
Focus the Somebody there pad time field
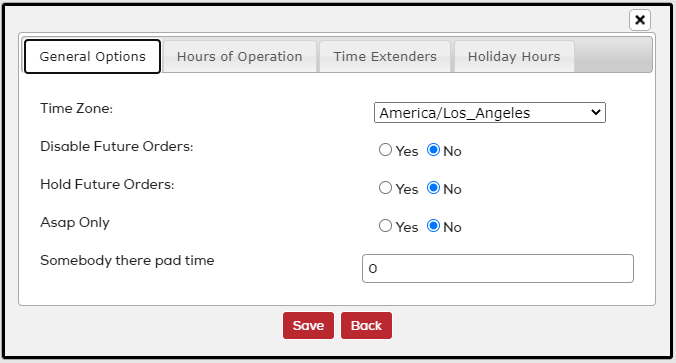tap(498, 269)
